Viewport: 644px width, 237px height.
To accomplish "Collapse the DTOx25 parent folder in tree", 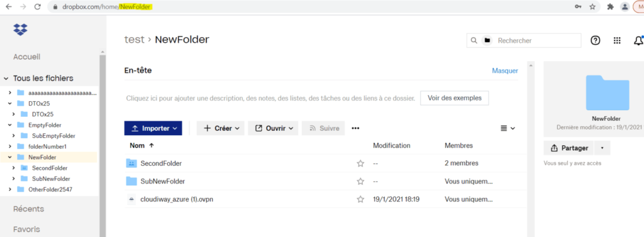I will pyautogui.click(x=10, y=104).
